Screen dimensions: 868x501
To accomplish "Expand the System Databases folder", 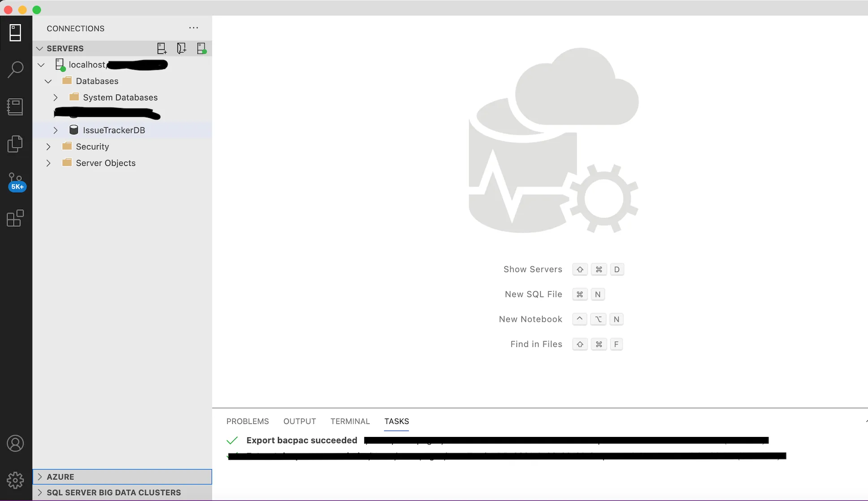I will pyautogui.click(x=56, y=98).
